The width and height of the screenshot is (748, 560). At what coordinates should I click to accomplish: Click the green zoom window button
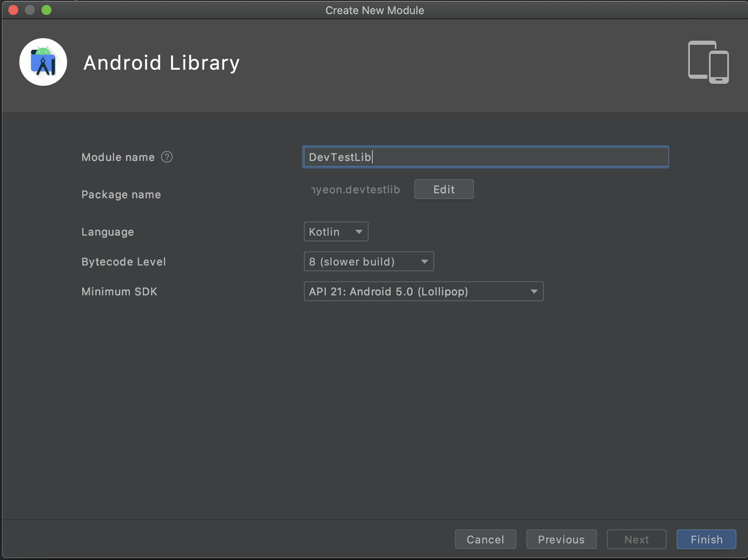click(46, 10)
